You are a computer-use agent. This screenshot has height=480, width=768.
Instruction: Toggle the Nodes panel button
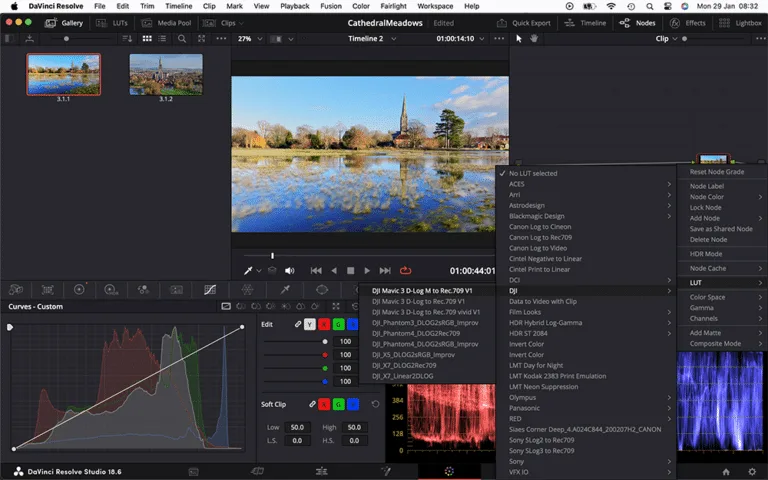[637, 23]
